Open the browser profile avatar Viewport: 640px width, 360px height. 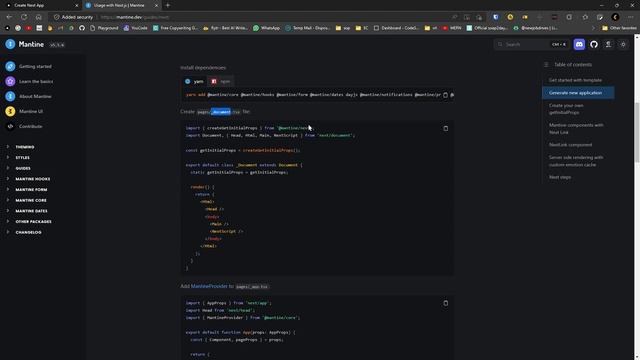click(x=616, y=17)
